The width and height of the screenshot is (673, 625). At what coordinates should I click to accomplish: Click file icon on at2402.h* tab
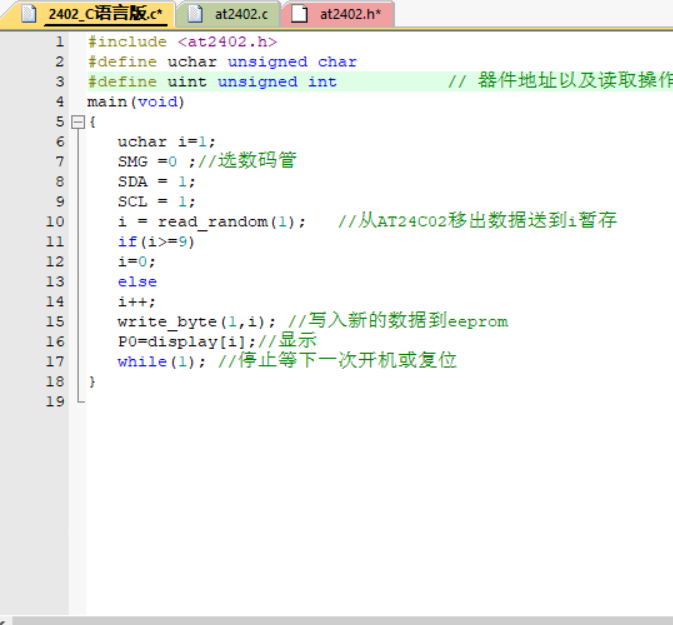(x=300, y=14)
